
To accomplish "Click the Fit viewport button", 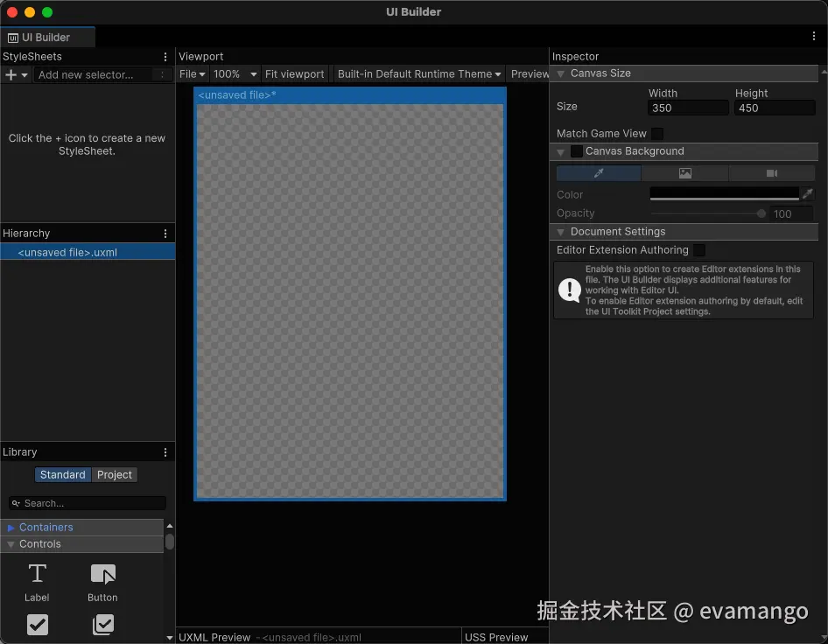I will click(x=295, y=73).
